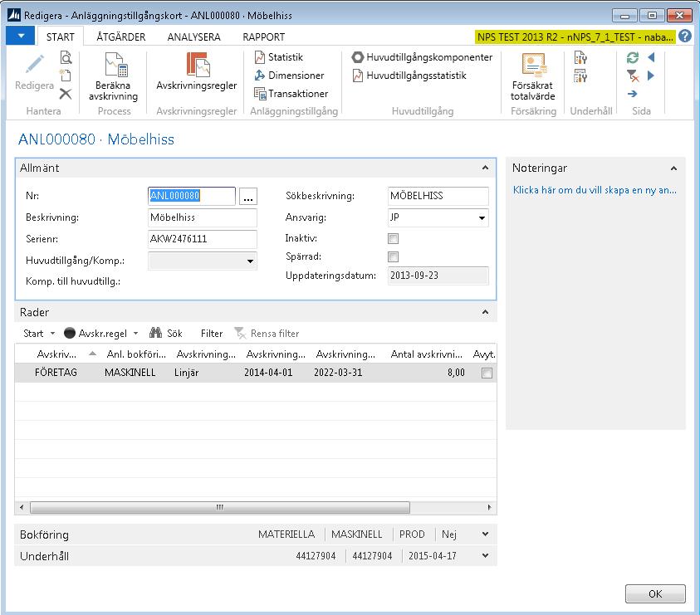Expand the Bokföring section
This screenshot has width=700, height=615.
tap(485, 534)
